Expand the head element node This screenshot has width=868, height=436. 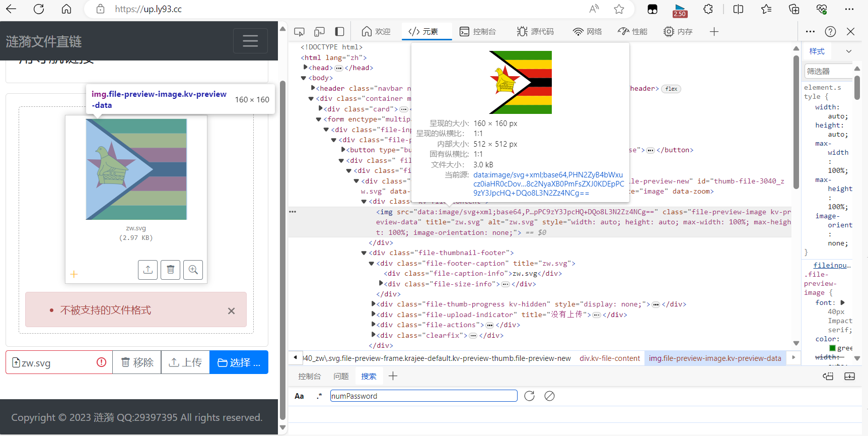(x=305, y=68)
